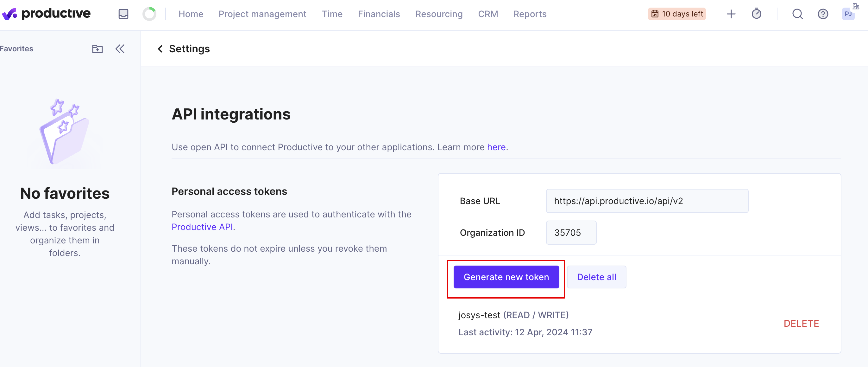Click the Delete all button
This screenshot has width=868, height=367.
[596, 277]
